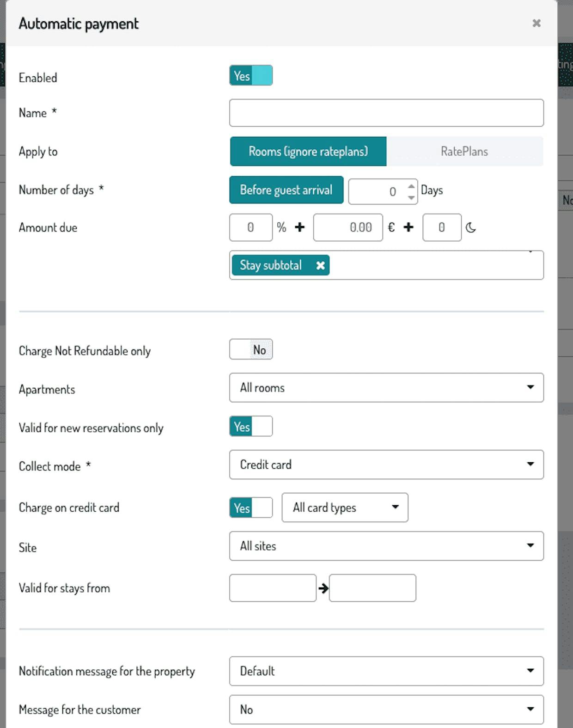Screen dimensions: 573x728
Task: Remove the Stay subtotal tag
Action: click(x=320, y=265)
